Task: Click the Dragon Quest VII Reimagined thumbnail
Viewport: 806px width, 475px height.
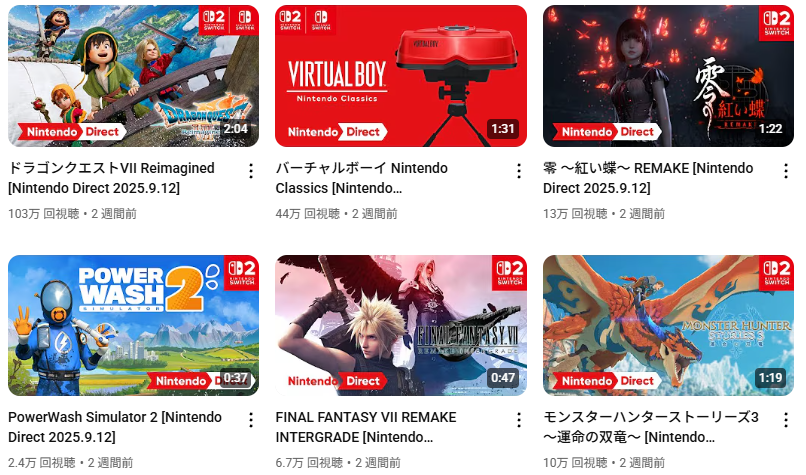Action: tap(134, 76)
